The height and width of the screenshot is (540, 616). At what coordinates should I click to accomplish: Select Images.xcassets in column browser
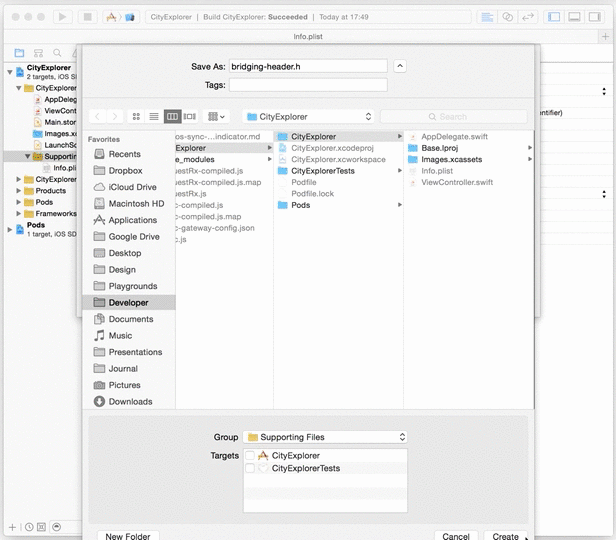[469, 159]
